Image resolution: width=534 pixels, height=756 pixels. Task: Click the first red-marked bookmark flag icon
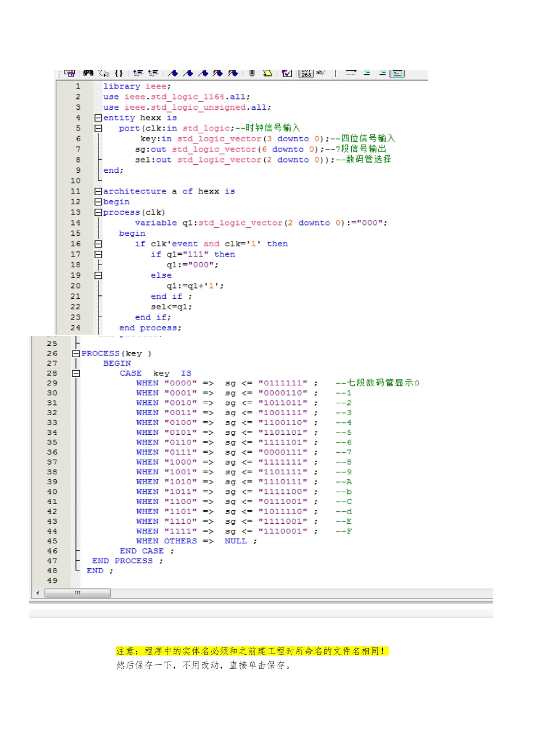point(218,73)
